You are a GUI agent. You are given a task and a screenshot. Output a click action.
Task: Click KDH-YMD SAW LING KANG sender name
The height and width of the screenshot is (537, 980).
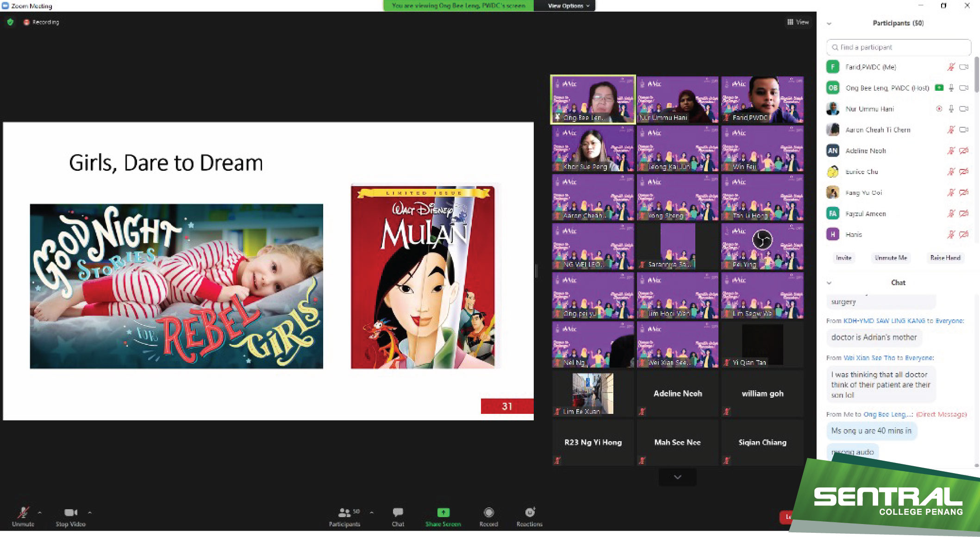(x=884, y=321)
